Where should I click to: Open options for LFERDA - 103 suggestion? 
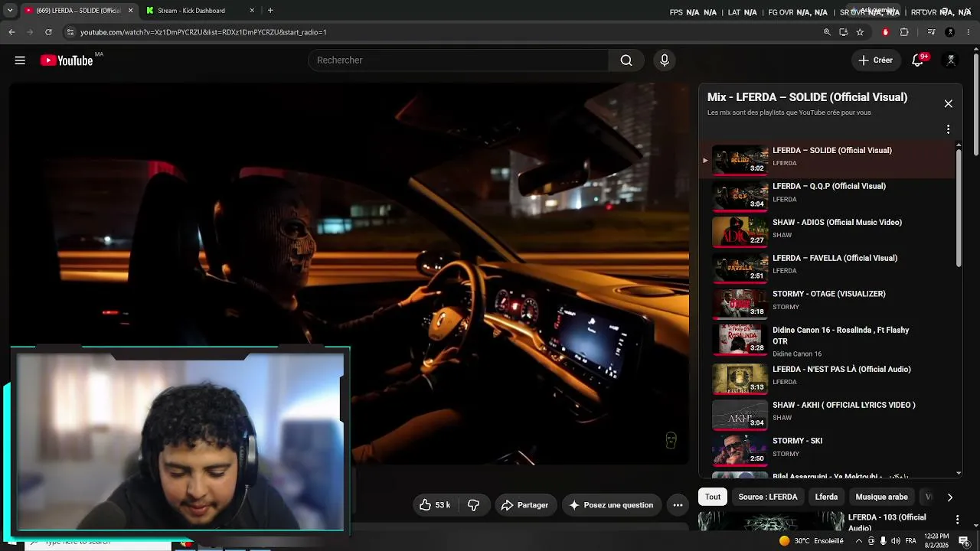957,520
